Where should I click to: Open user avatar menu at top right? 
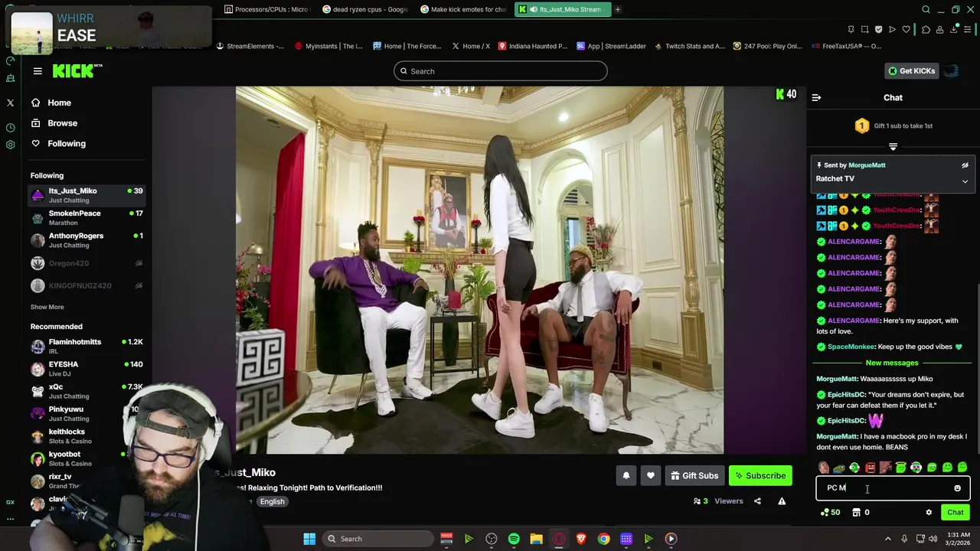[951, 71]
